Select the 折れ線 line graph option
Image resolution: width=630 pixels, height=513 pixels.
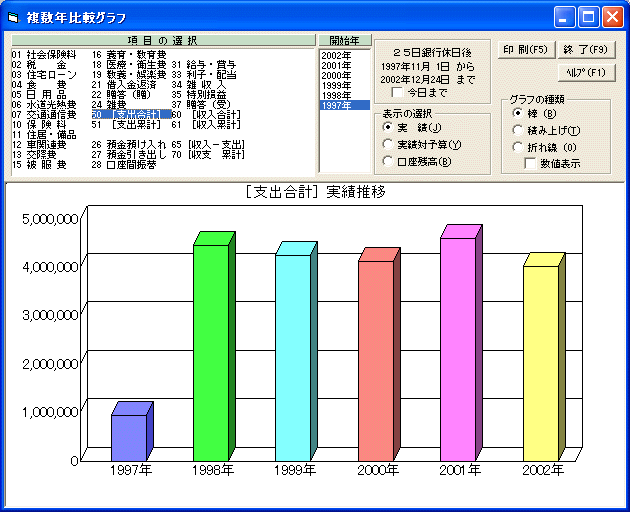click(516, 147)
